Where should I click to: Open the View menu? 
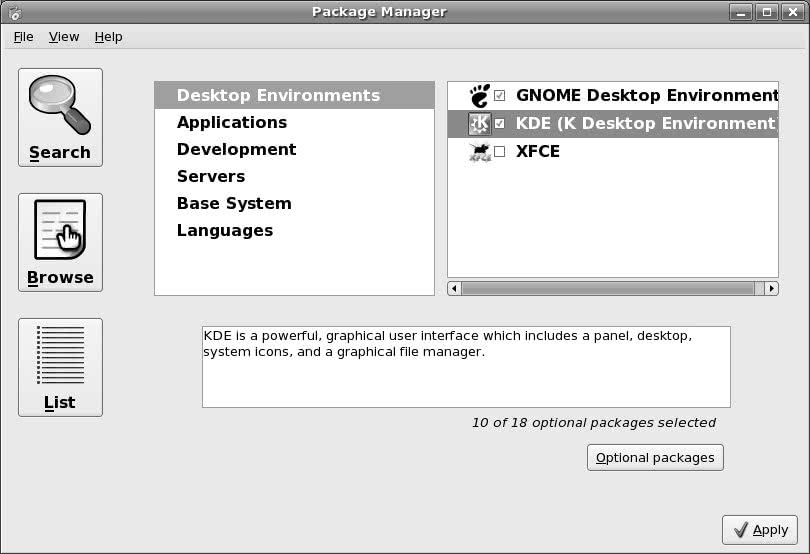64,37
